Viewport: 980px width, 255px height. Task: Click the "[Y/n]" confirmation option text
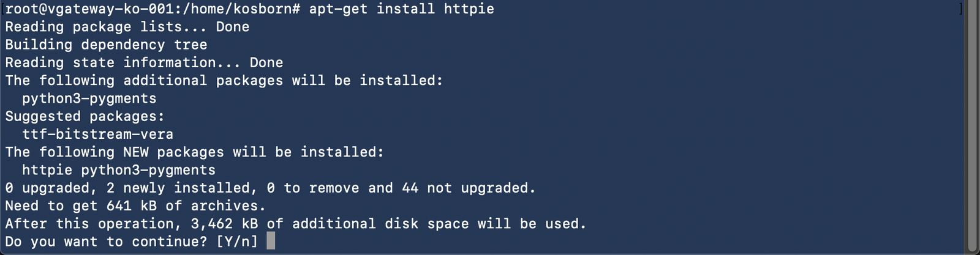[x=237, y=242]
